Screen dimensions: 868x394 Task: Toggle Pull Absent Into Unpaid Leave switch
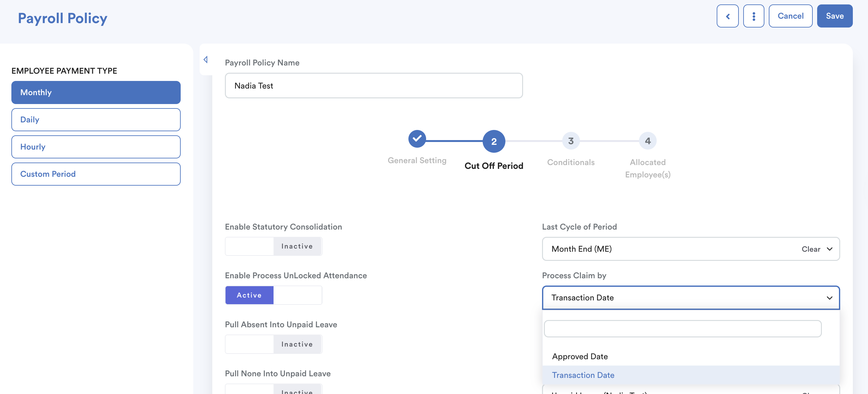coord(273,344)
